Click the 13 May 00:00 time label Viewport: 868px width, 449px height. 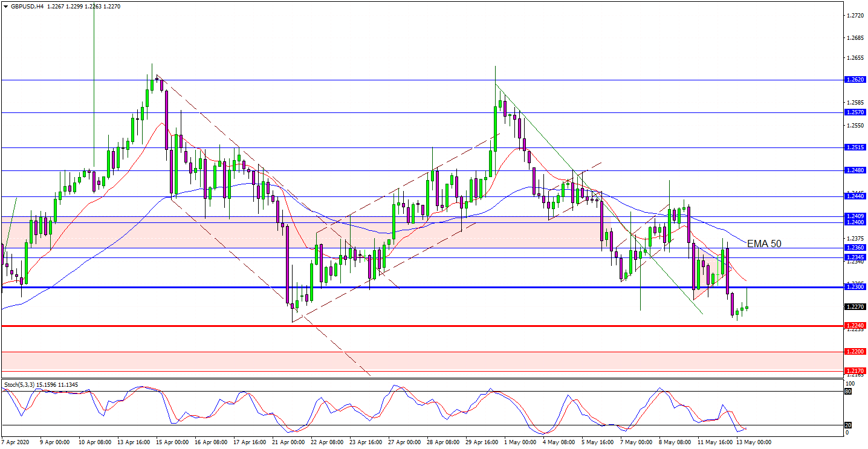754,442
